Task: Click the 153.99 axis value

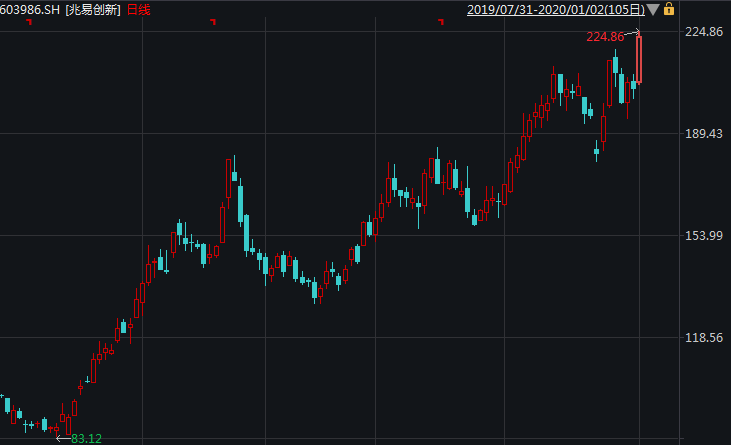Action: [704, 236]
